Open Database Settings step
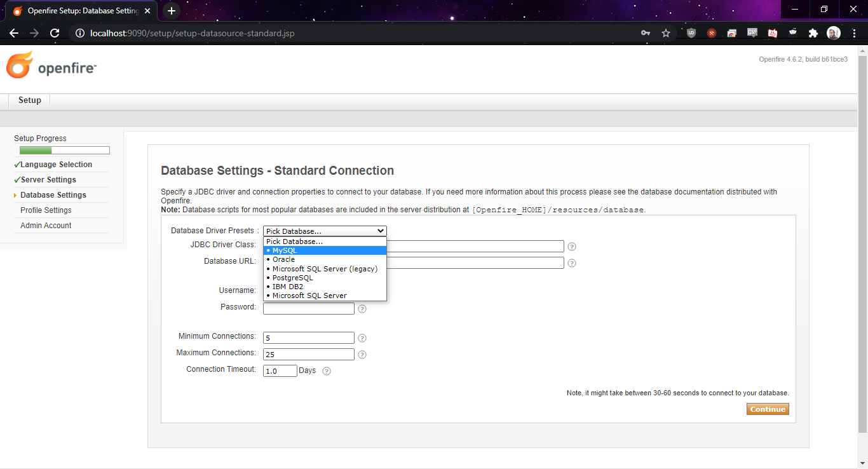868x469 pixels. [53, 195]
